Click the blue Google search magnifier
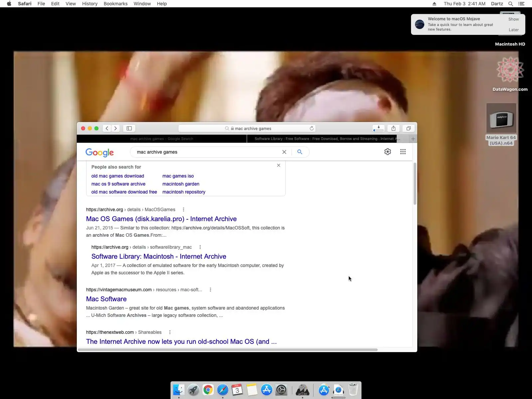532x399 pixels. tap(300, 152)
